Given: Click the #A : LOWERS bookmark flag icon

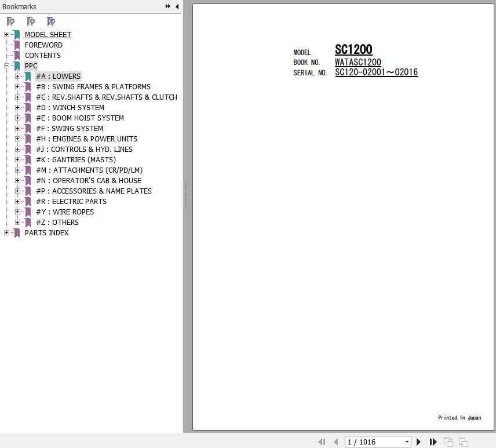Looking at the screenshot, I should (x=28, y=77).
